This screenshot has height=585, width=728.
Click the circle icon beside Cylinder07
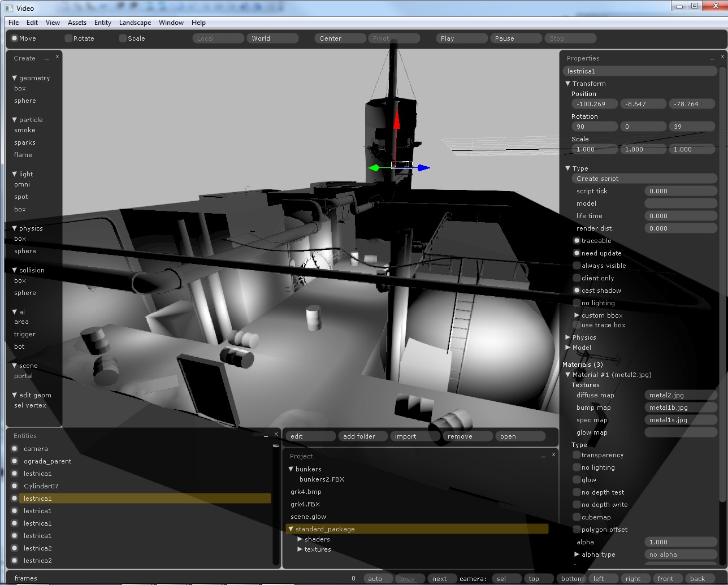(15, 486)
